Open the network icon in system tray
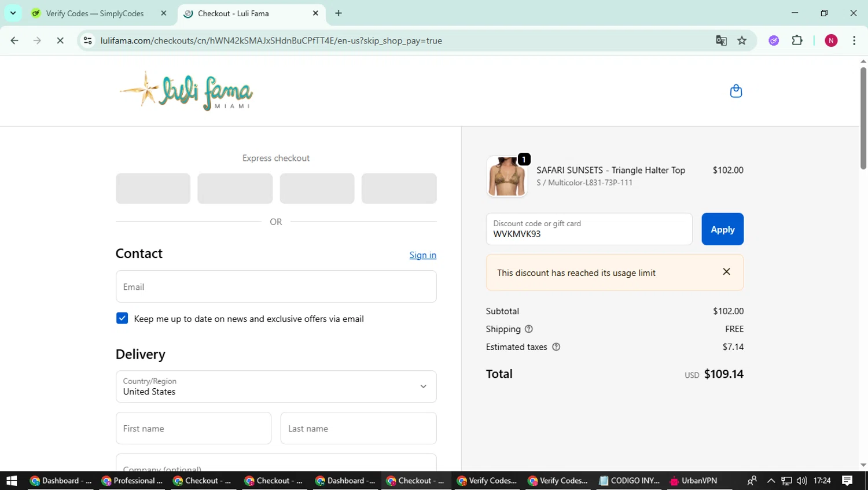The image size is (868, 490). 786,481
